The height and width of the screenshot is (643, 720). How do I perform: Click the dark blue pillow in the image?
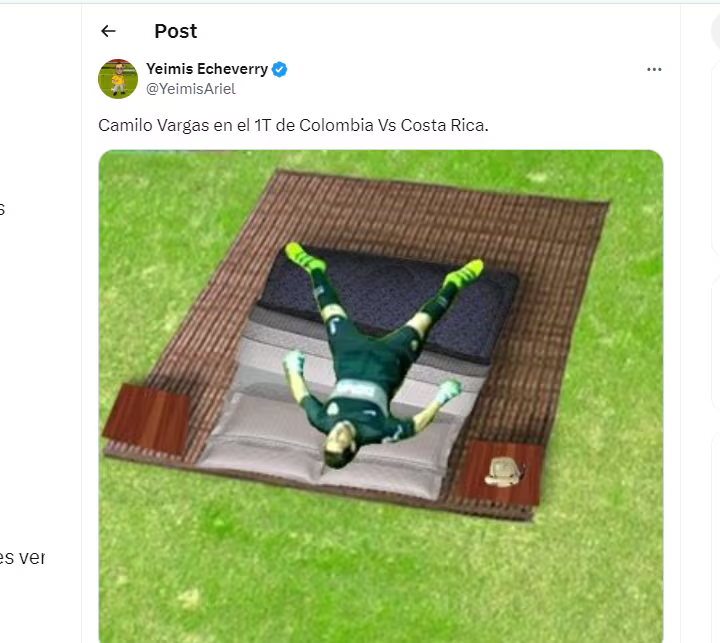[x=390, y=299]
